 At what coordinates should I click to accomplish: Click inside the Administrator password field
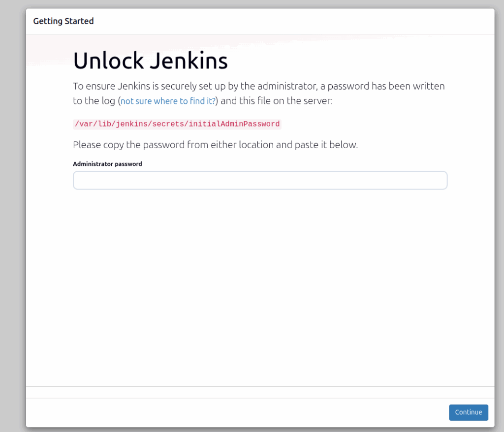pyautogui.click(x=260, y=180)
